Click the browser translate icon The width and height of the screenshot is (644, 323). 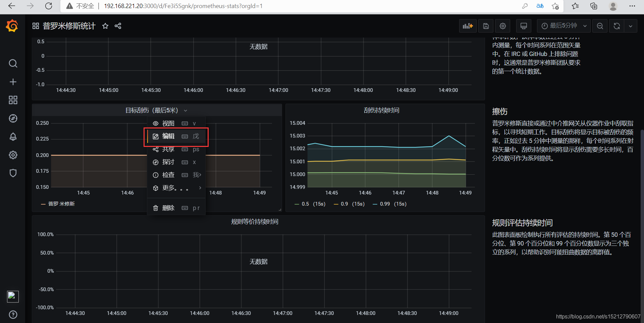click(x=540, y=6)
